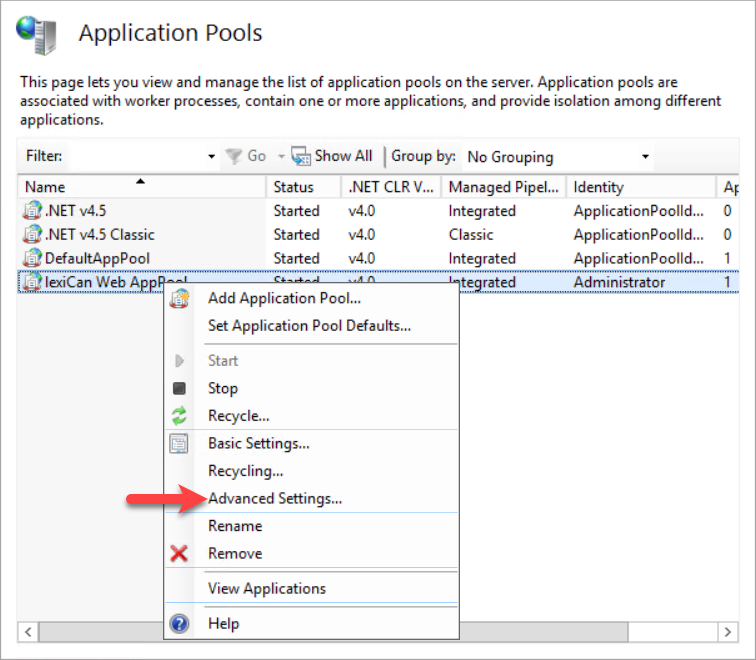Select View Applications menu entry
756x660 pixels.
click(266, 588)
